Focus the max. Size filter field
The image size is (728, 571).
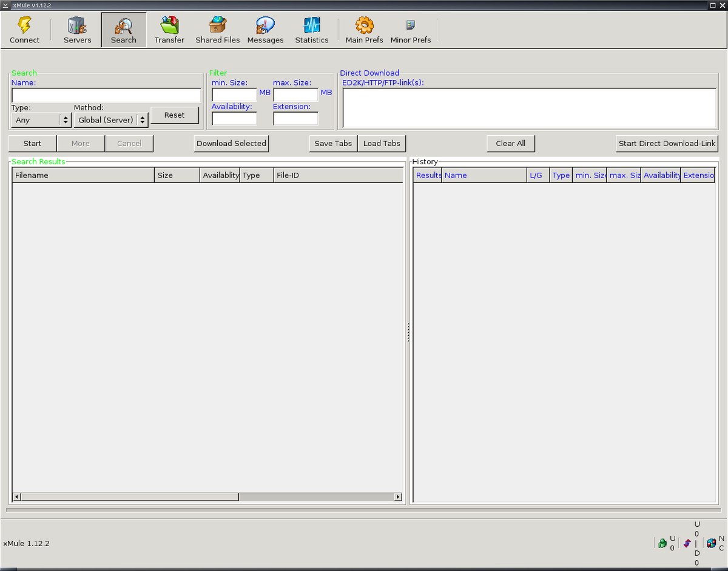pyautogui.click(x=295, y=95)
